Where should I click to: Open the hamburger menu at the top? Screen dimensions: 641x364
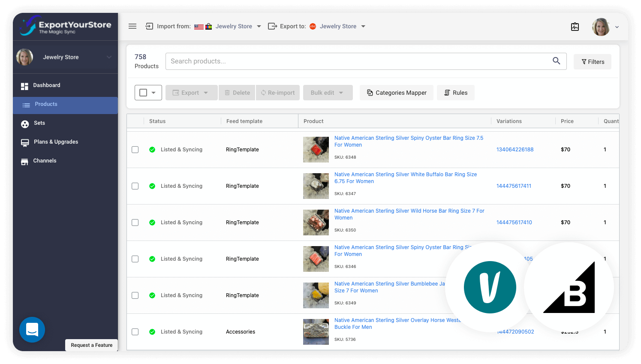click(x=132, y=26)
